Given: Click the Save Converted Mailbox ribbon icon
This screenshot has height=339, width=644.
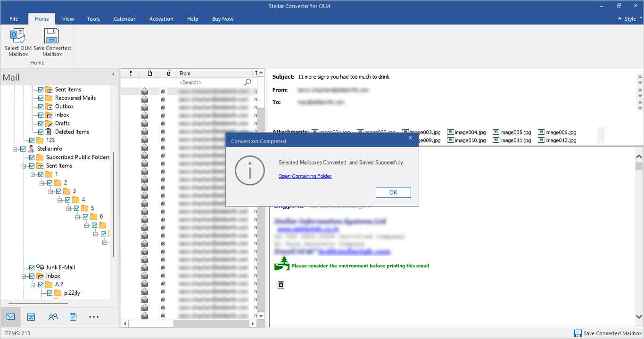Looking at the screenshot, I should point(52,36).
